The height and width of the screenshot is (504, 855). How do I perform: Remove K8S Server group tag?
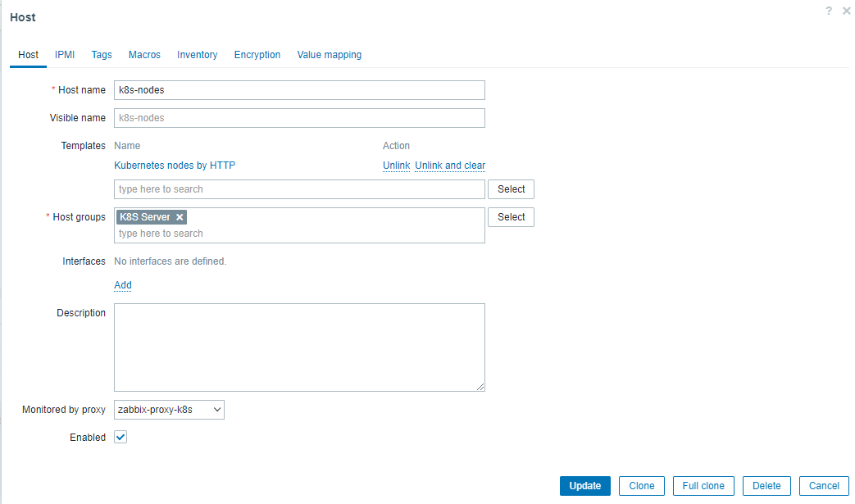point(180,217)
